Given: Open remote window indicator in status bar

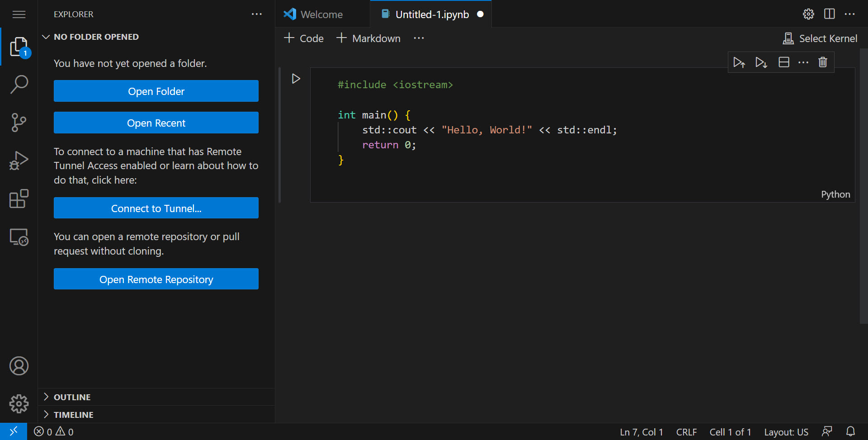Looking at the screenshot, I should [14, 431].
